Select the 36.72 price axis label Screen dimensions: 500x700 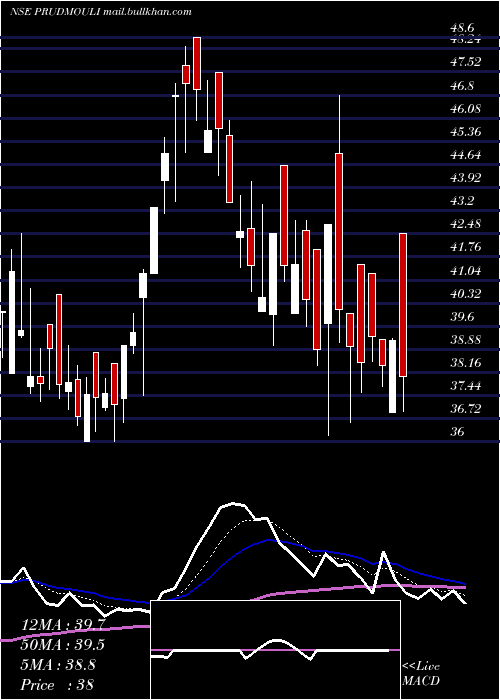click(466, 409)
